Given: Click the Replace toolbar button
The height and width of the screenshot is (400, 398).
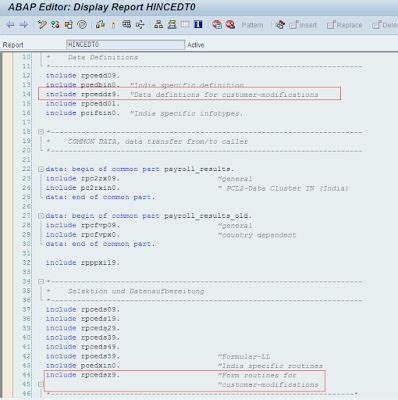Looking at the screenshot, I should pos(345,25).
